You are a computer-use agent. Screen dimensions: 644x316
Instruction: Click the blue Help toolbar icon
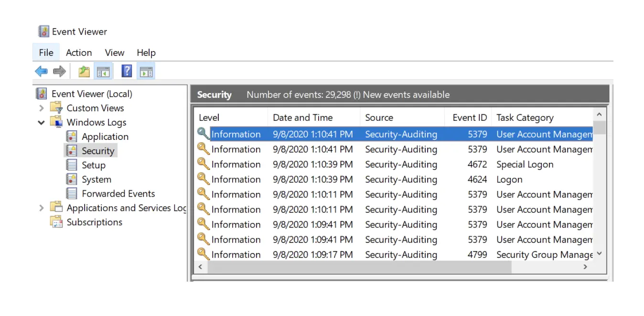click(127, 72)
